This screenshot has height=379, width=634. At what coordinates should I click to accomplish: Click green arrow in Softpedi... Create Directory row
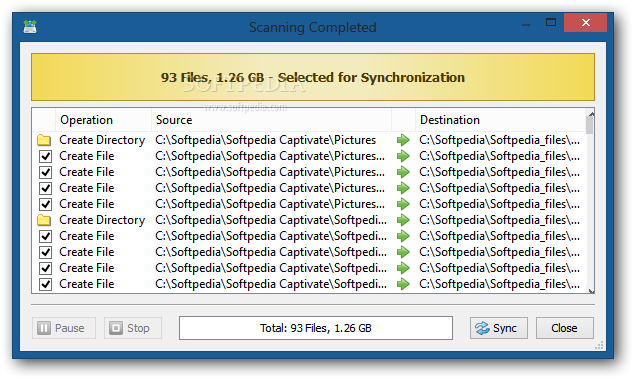pos(403,220)
